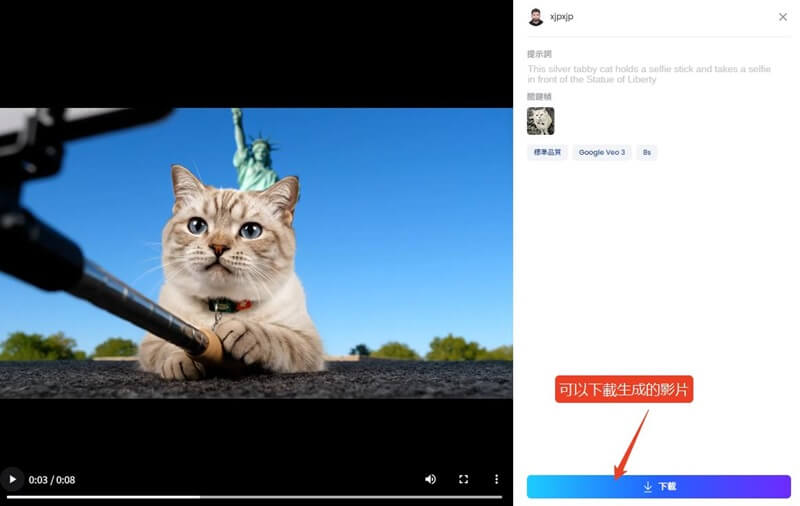Click the username xjpxjp
800x506 pixels.
[x=561, y=17]
